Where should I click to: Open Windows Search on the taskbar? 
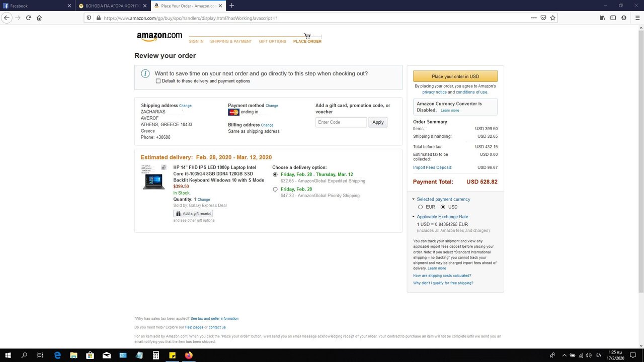(x=24, y=355)
